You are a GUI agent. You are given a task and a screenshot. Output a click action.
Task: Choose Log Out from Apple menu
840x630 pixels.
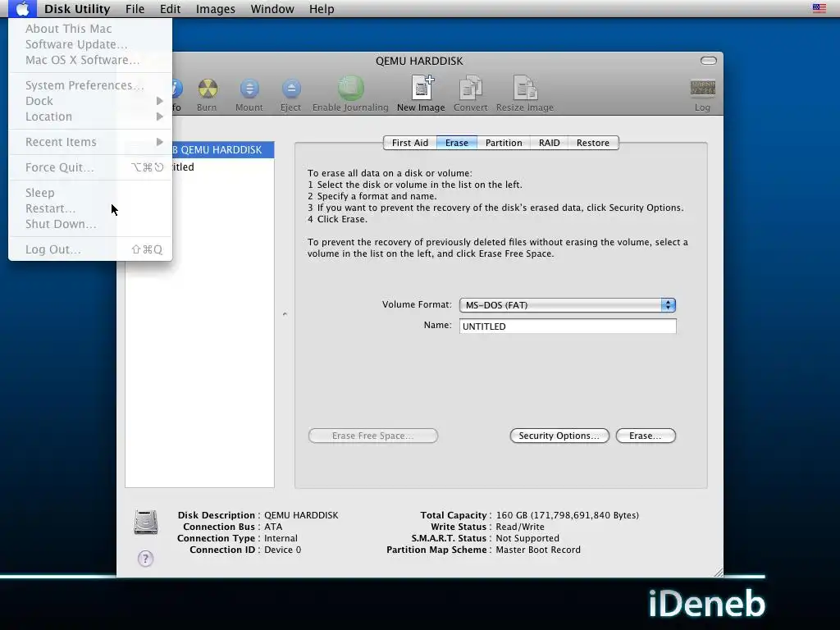tap(90, 249)
